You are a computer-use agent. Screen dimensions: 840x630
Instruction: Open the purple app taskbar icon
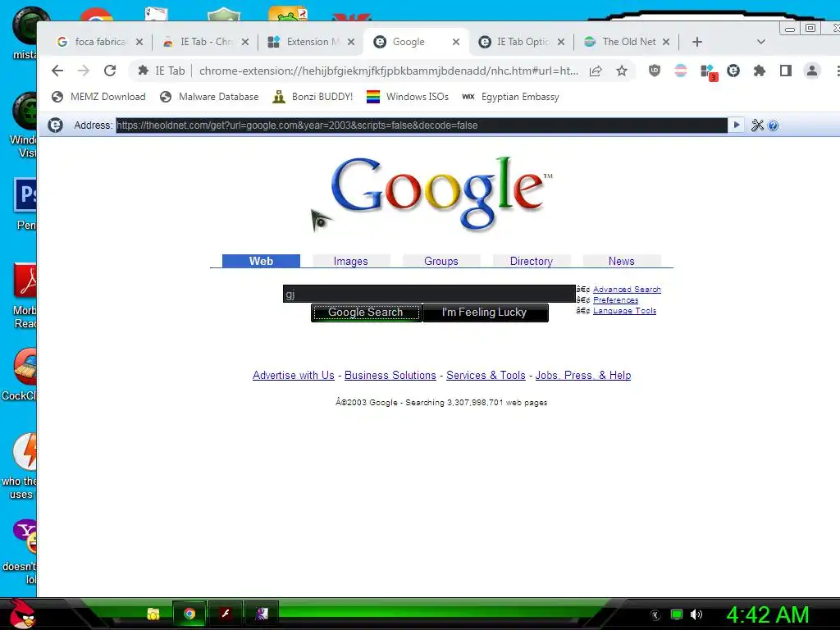pos(262,614)
